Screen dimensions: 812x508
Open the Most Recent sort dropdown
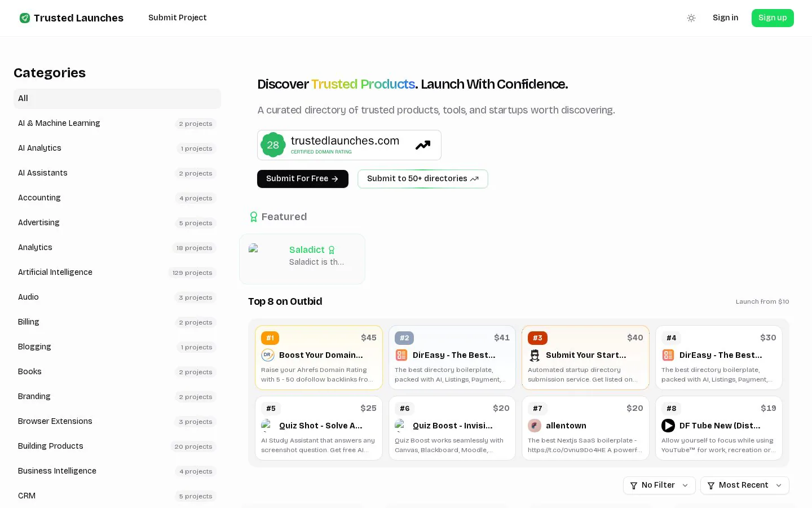pyautogui.click(x=744, y=485)
